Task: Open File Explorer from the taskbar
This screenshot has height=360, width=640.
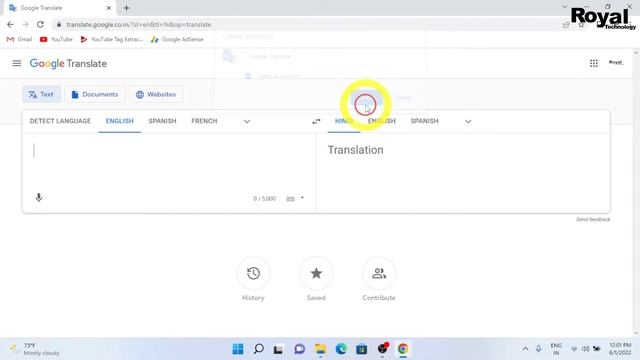Action: pyautogui.click(x=320, y=349)
